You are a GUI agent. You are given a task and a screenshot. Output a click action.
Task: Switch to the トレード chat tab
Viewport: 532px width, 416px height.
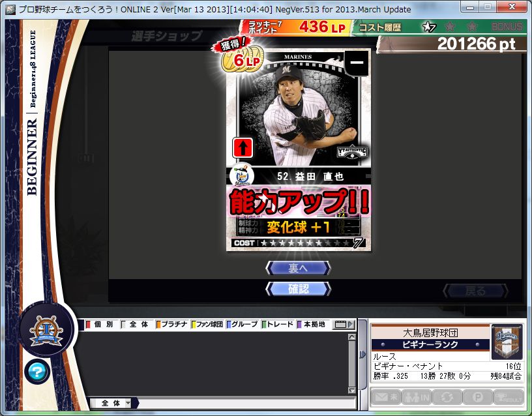pos(278,324)
